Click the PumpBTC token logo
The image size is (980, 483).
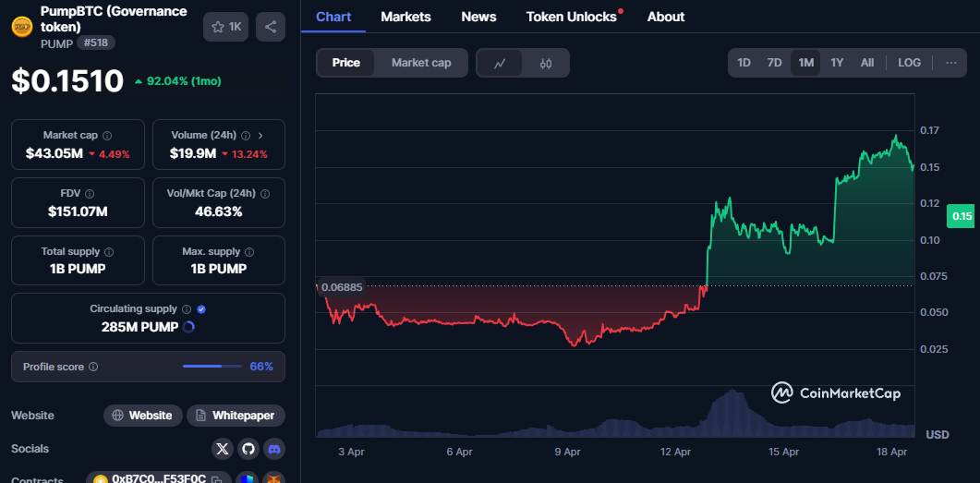point(22,26)
